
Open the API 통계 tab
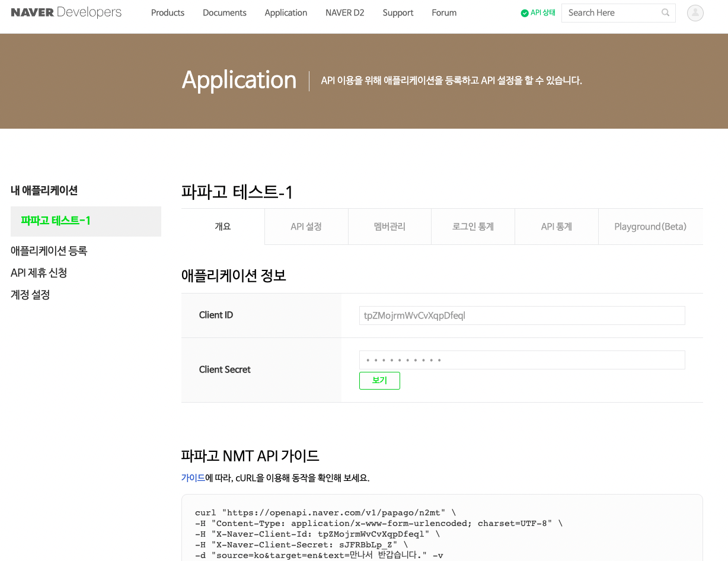[x=557, y=227]
